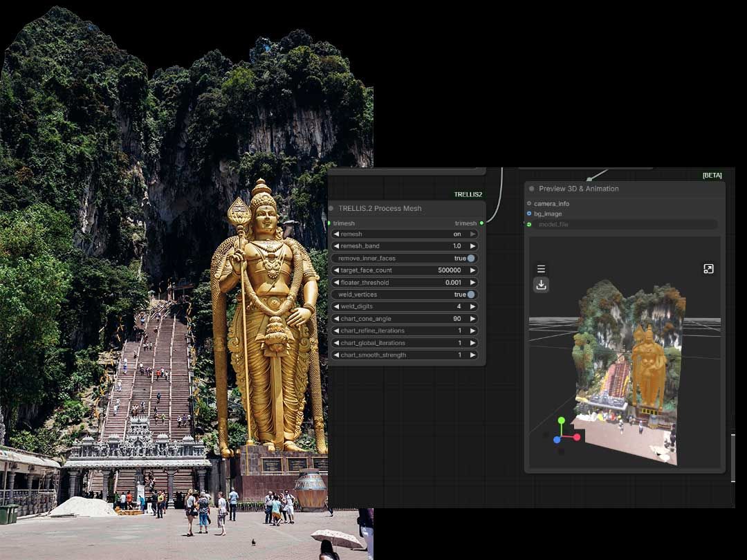This screenshot has height=560, width=747.
Task: Click the floater_threshold value field
Action: coord(405,282)
